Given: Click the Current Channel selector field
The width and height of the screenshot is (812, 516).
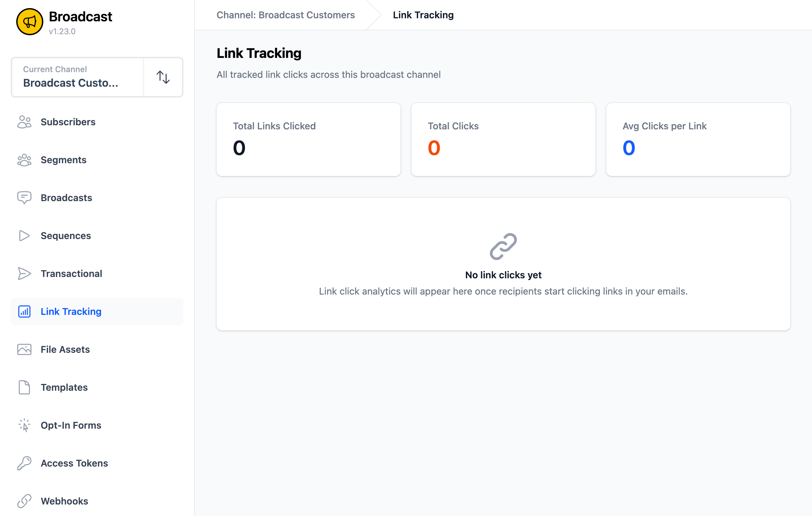Looking at the screenshot, I should [77, 77].
